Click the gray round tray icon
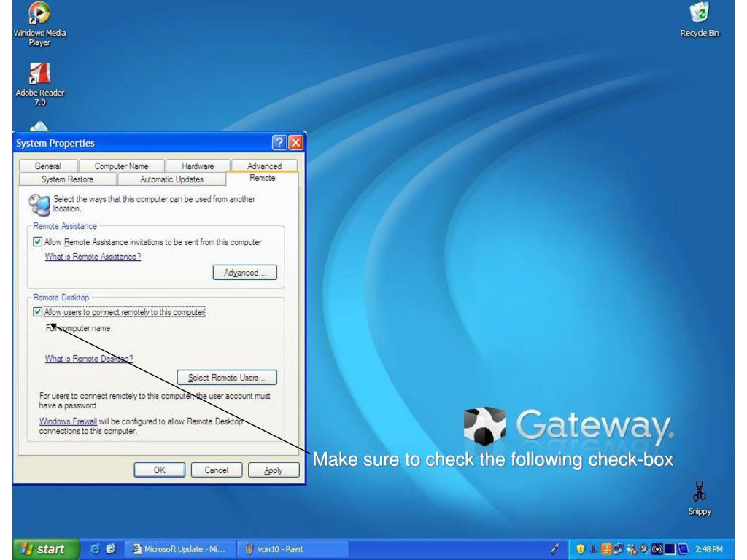Screen dimensions: 747x560 [x=644, y=548]
